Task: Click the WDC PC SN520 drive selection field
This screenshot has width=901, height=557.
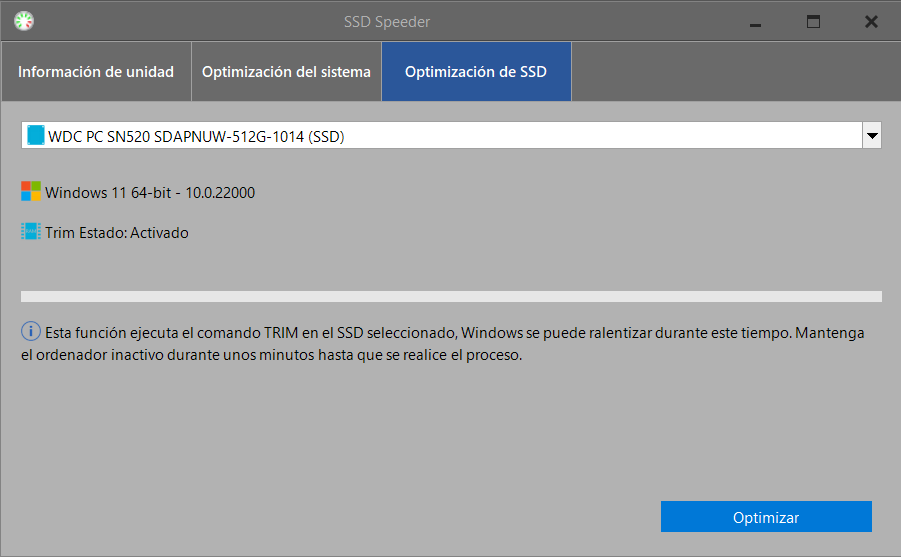Action: pyautogui.click(x=440, y=136)
